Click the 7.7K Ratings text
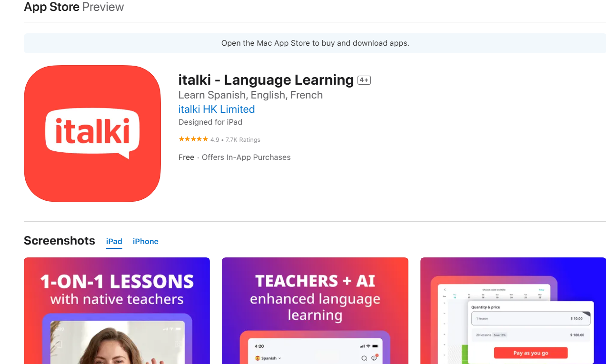The height and width of the screenshot is (364, 606). pos(243,140)
